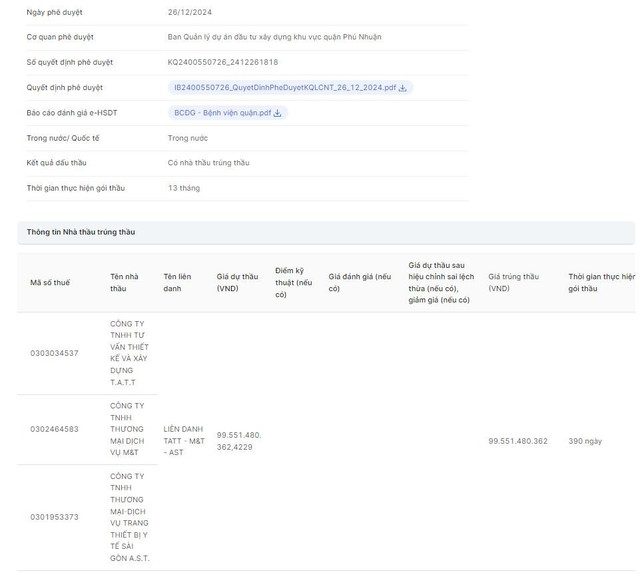640x573 pixels.
Task: Click the Giá trúng thầu (VND) column header
Action: click(x=514, y=282)
